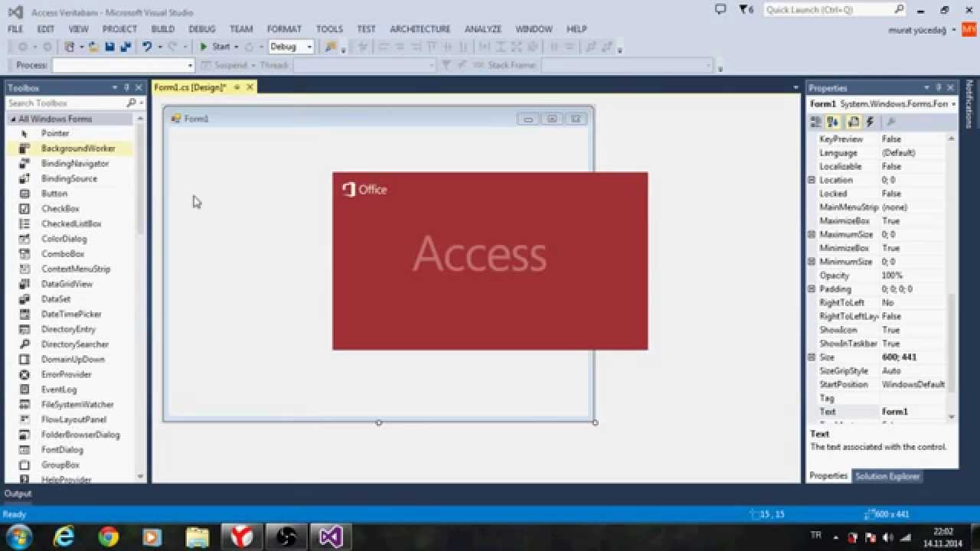Screen dimensions: 980x551
Task: Open the ARCHITECTURE menu
Action: [x=420, y=29]
